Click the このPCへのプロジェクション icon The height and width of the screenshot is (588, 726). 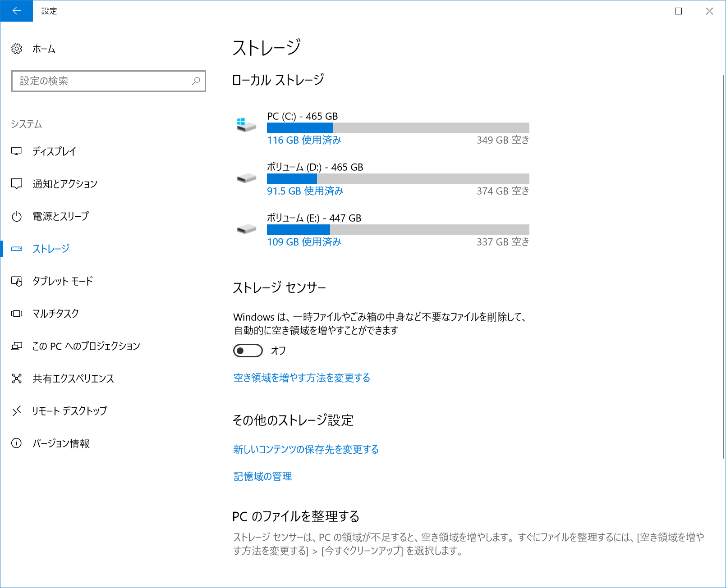coord(17,346)
